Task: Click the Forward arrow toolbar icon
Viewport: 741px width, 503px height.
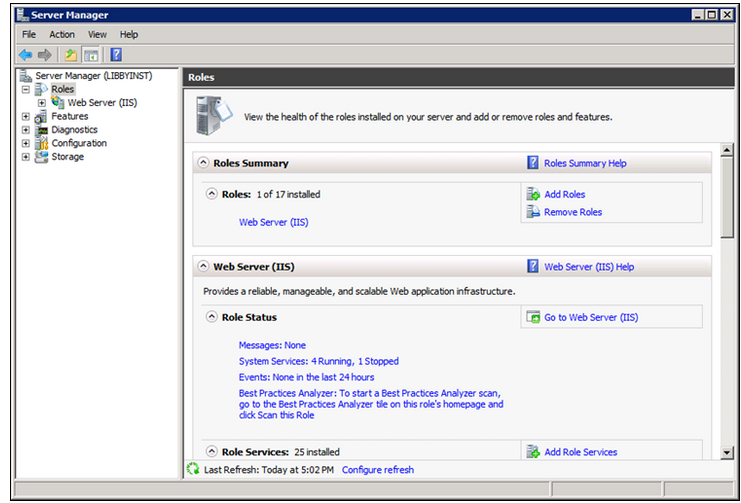Action: 44,55
